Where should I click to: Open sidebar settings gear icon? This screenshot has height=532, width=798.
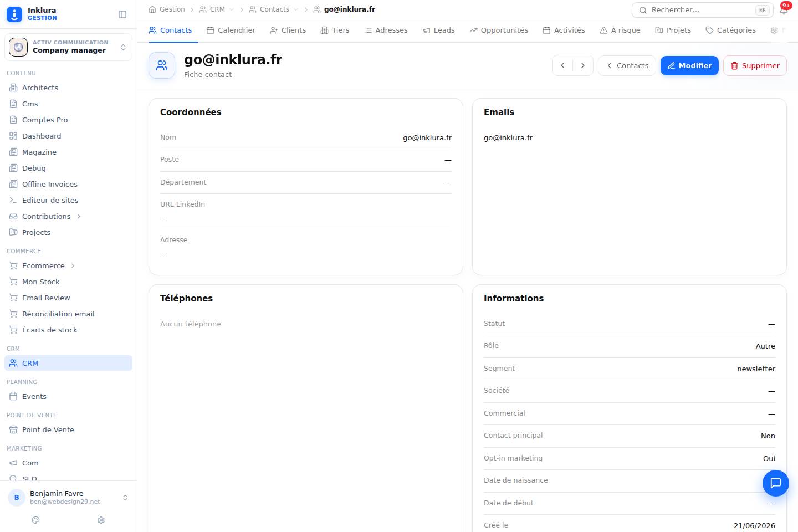[101, 520]
